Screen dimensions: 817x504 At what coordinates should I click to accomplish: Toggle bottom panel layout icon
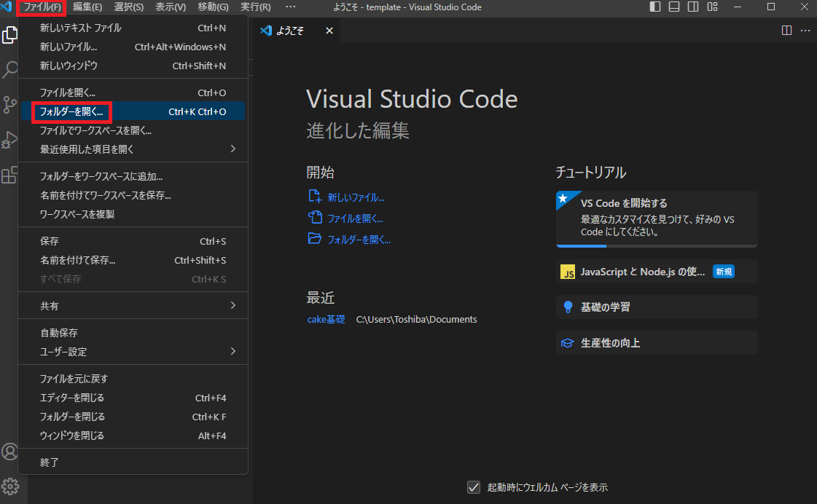673,7
